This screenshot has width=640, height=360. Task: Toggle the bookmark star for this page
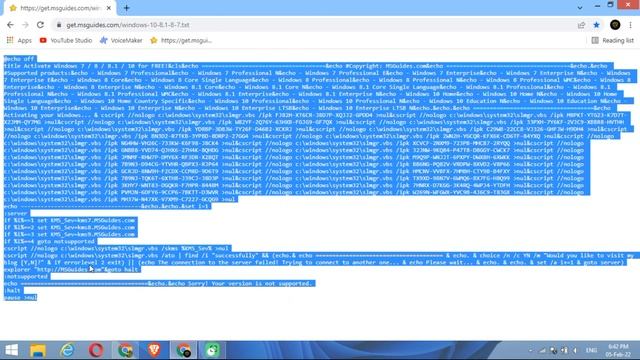(596, 25)
